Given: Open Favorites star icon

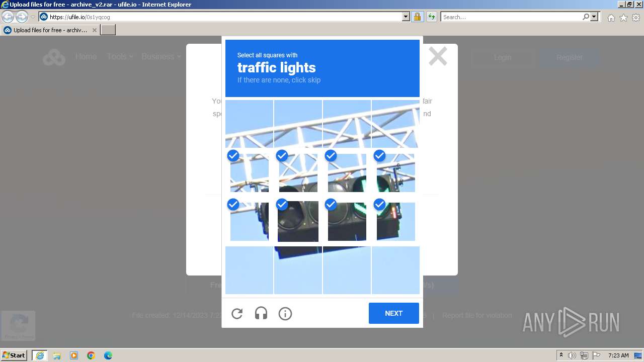Looking at the screenshot, I should pyautogui.click(x=623, y=18).
